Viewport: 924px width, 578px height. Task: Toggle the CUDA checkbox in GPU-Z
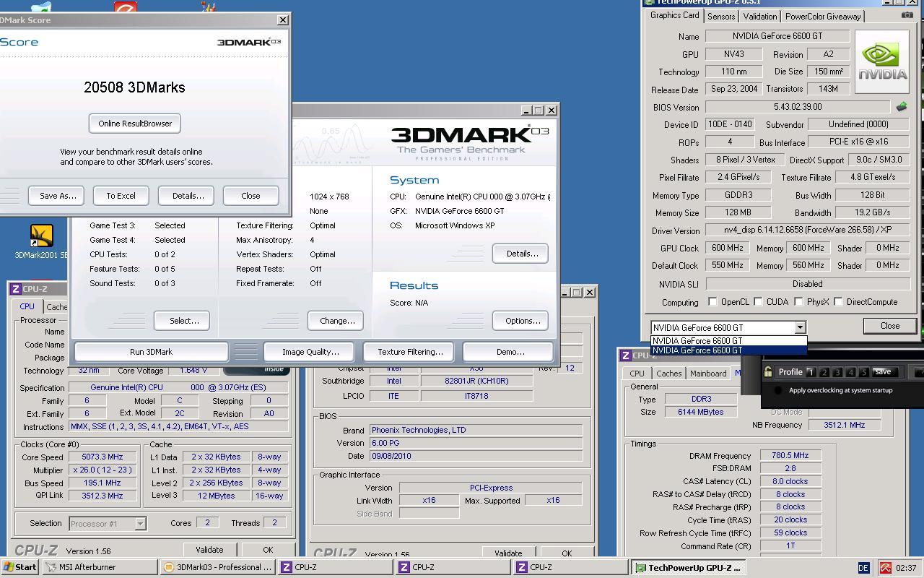coord(759,301)
